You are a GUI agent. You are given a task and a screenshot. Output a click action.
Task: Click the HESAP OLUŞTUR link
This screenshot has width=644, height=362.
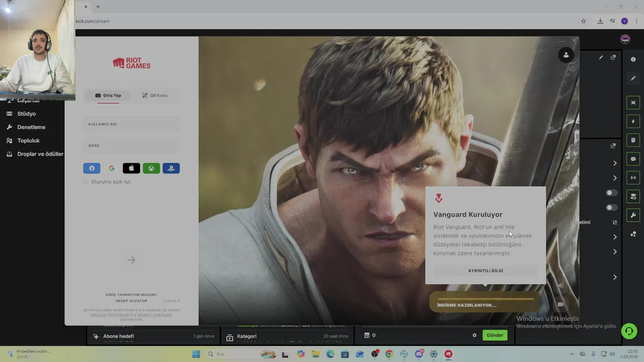(x=131, y=301)
